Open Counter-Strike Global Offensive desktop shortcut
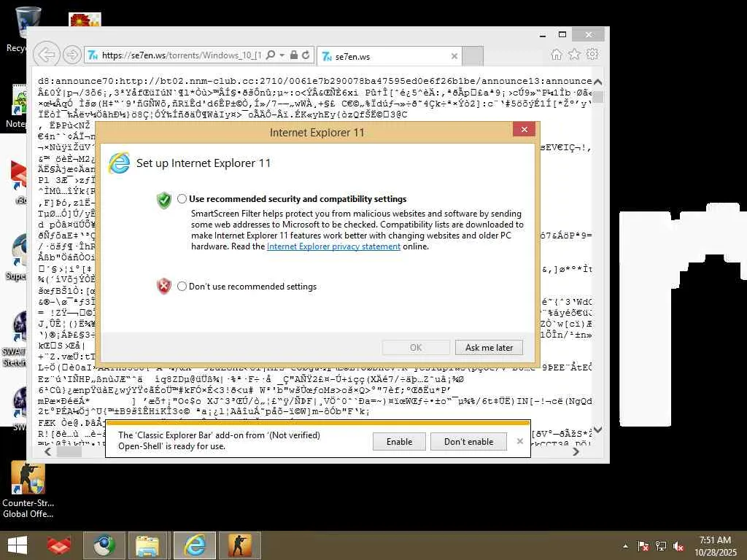The height and width of the screenshot is (560, 747). tap(28, 490)
